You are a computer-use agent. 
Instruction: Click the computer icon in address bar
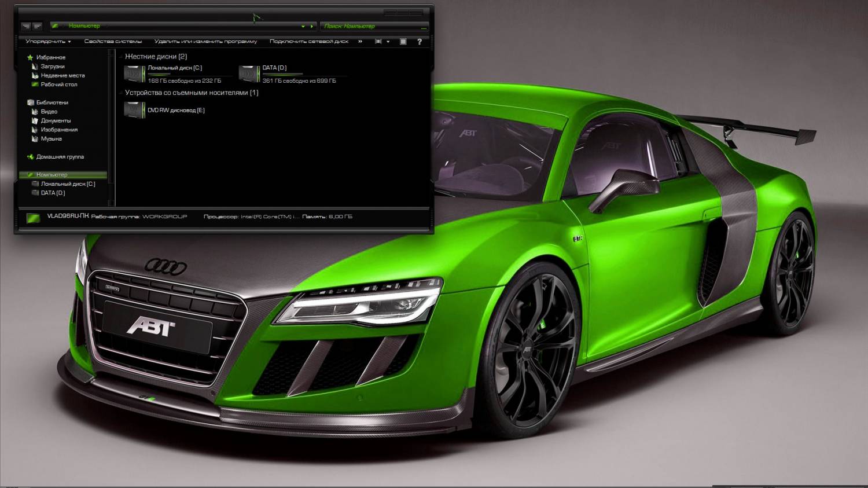pyautogui.click(x=55, y=26)
